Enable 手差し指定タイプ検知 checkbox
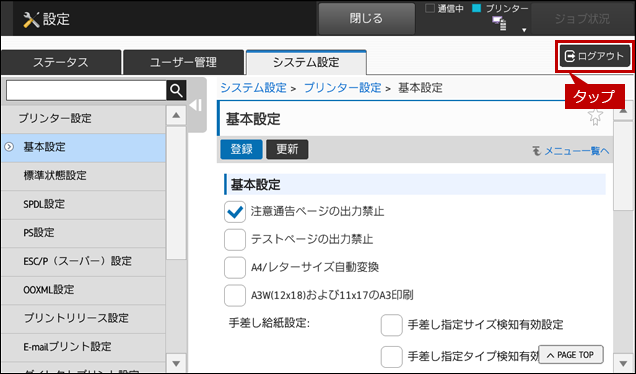This screenshot has width=636, height=374. tap(391, 357)
